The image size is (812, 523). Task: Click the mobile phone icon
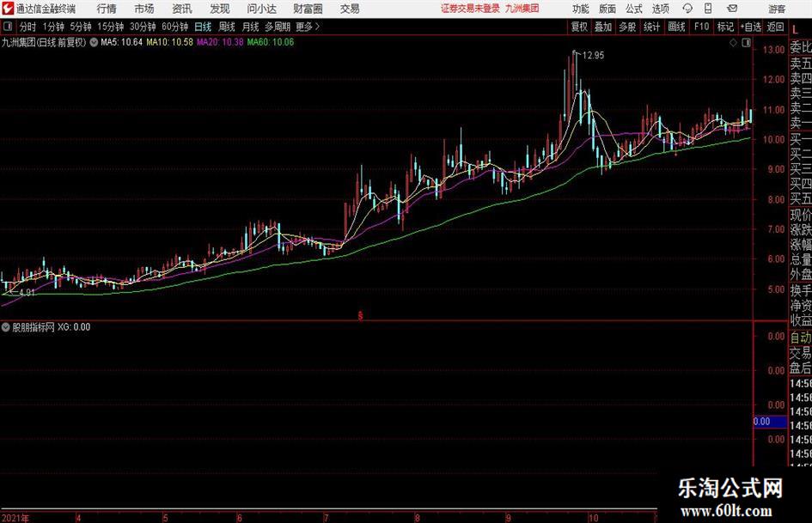[708, 9]
